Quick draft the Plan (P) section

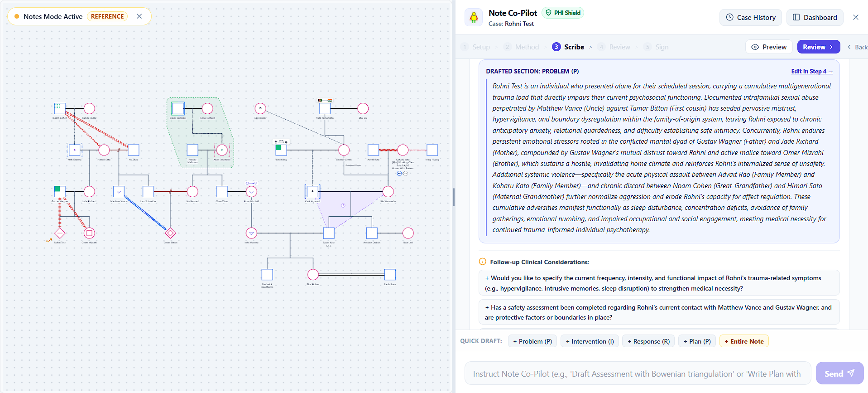pyautogui.click(x=697, y=341)
